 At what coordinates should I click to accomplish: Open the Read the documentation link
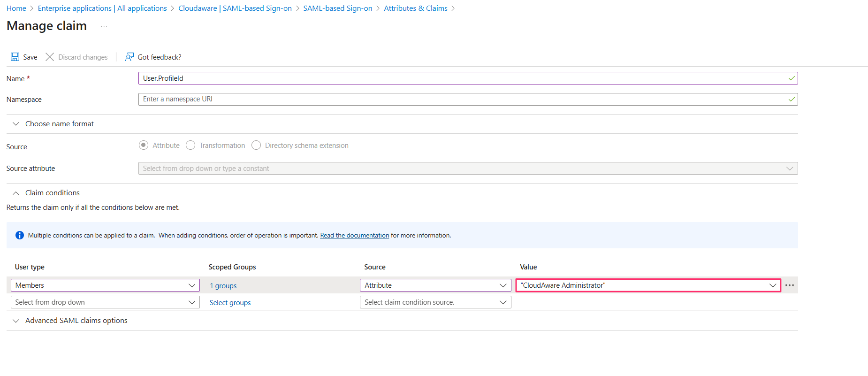point(354,235)
